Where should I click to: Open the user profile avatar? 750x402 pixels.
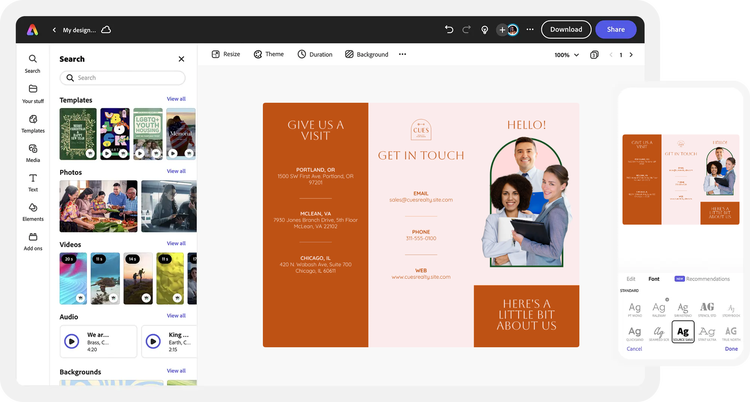click(513, 30)
